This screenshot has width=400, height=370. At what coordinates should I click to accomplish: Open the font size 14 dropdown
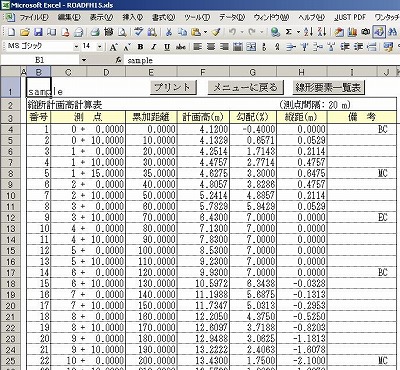tap(100, 47)
